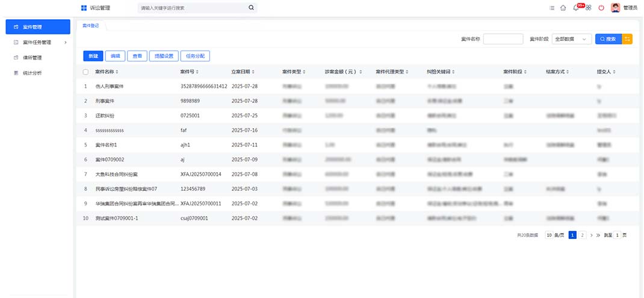Click the list menu icon in header

pos(552,8)
